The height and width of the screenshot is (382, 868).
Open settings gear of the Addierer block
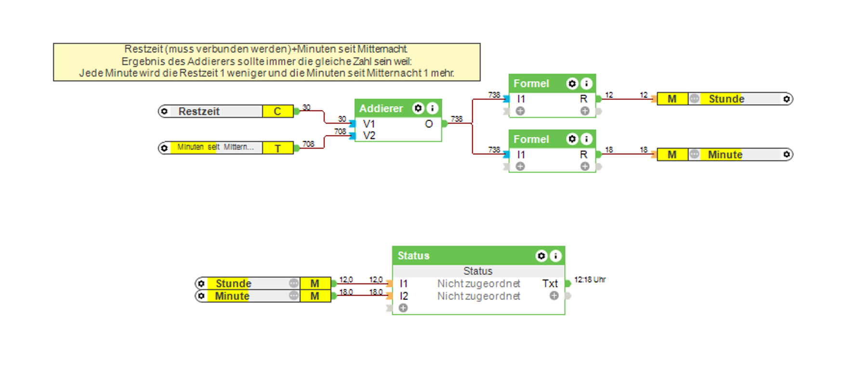(x=418, y=108)
